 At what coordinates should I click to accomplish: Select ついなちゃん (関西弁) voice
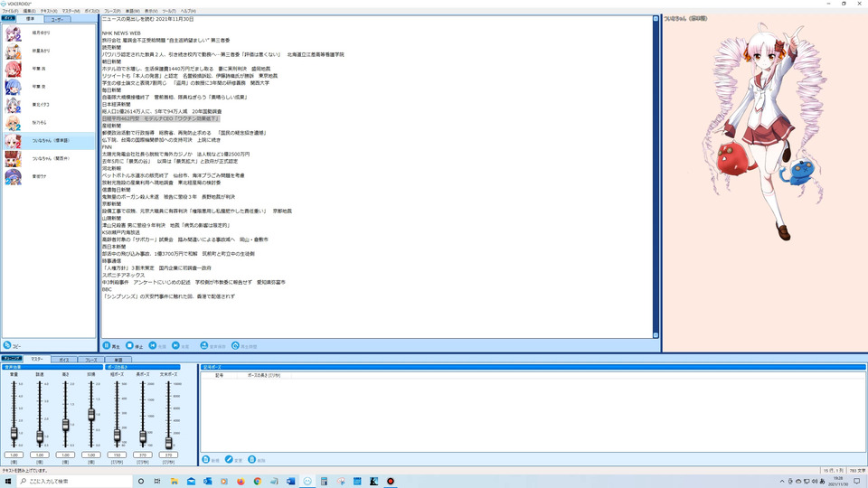49,159
